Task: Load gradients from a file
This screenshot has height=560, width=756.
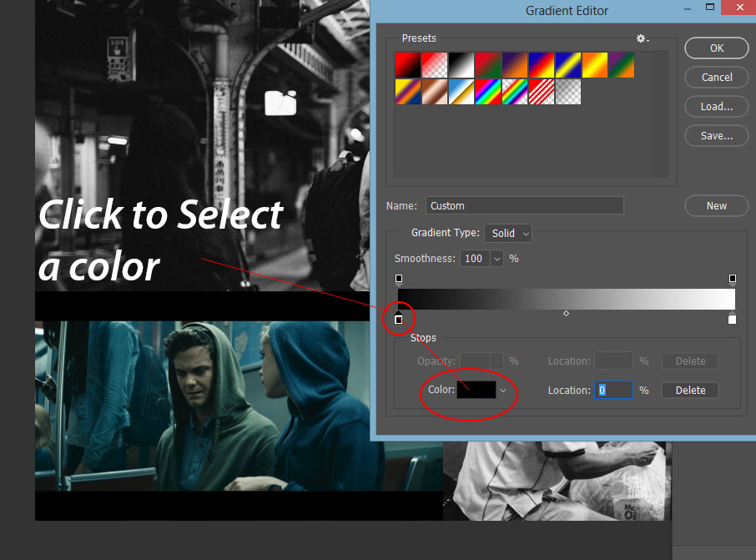Action: click(x=716, y=106)
